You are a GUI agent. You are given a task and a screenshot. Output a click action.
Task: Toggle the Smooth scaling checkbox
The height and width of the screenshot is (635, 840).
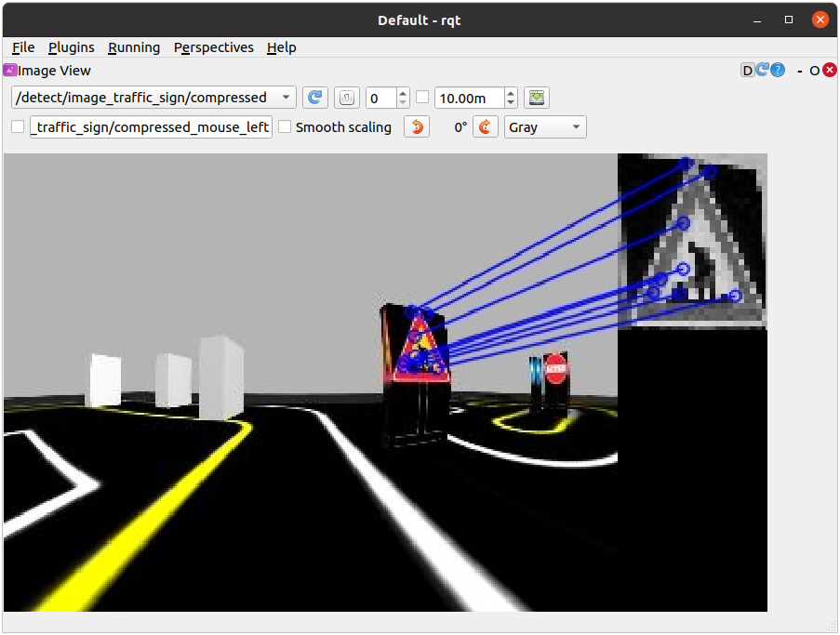tap(285, 127)
